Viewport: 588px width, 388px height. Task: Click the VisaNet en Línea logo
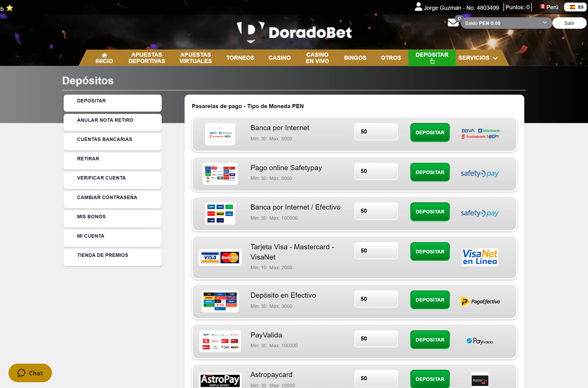tap(480, 257)
